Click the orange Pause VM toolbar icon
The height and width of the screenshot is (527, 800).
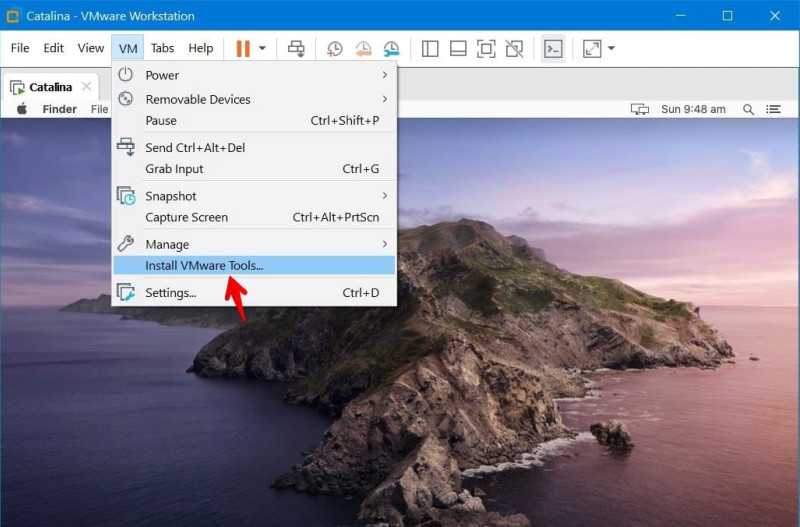click(x=243, y=48)
